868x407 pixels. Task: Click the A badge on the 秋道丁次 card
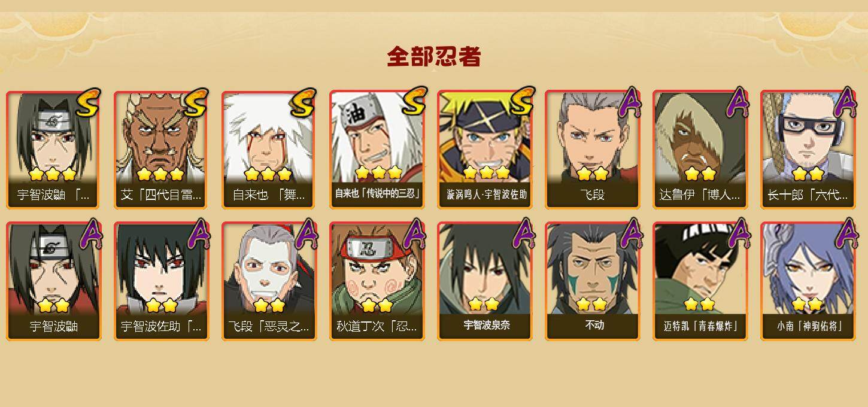point(414,234)
